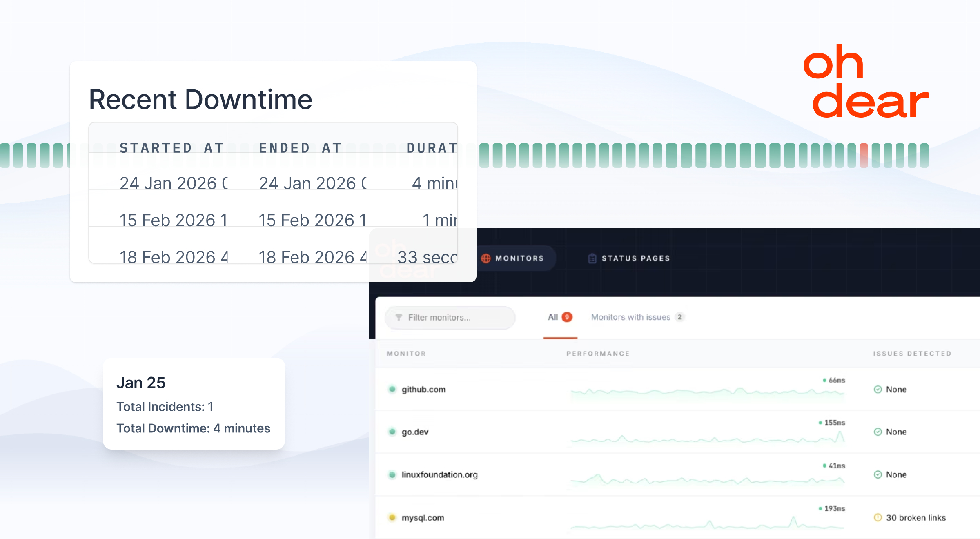The height and width of the screenshot is (539, 980).
Task: Click the 41ms response time label
Action: [x=836, y=465]
